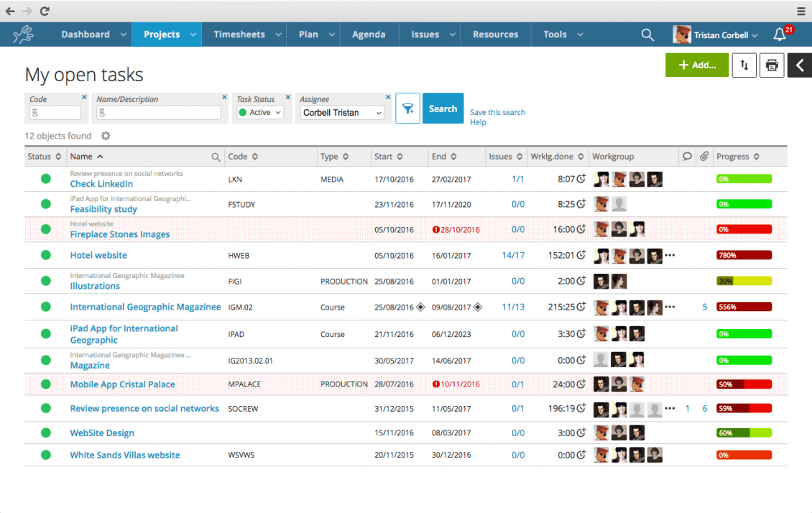Click the red 780% progress bar for Hotel website

coord(742,255)
